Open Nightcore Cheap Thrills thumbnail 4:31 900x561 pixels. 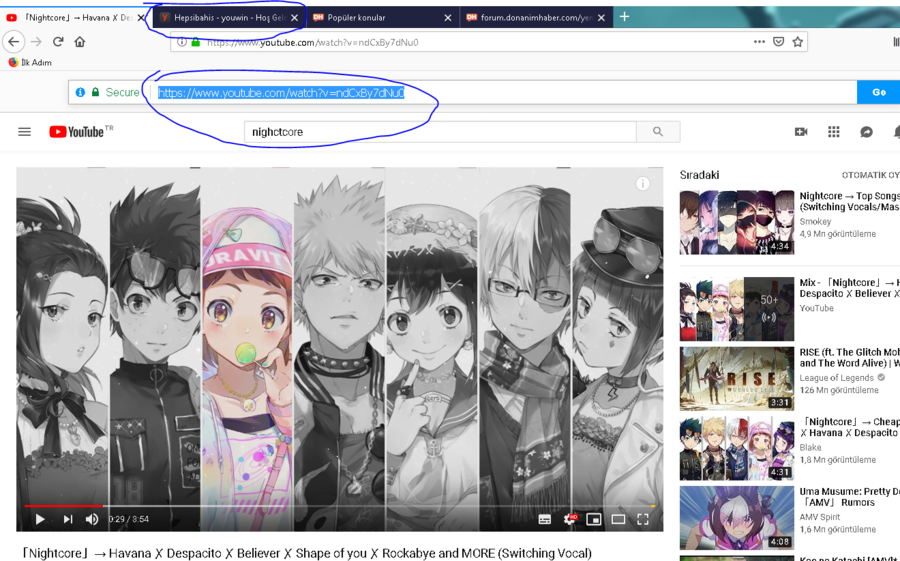coord(736,448)
